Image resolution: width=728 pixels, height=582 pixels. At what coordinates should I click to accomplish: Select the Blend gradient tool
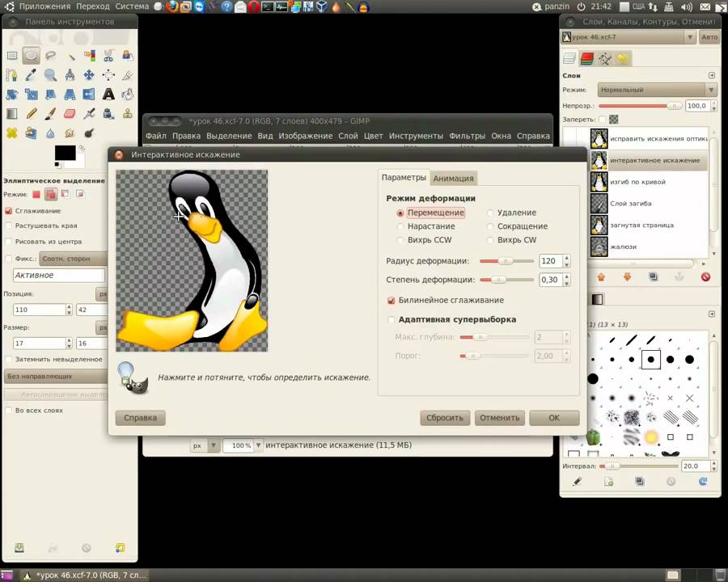click(12, 114)
